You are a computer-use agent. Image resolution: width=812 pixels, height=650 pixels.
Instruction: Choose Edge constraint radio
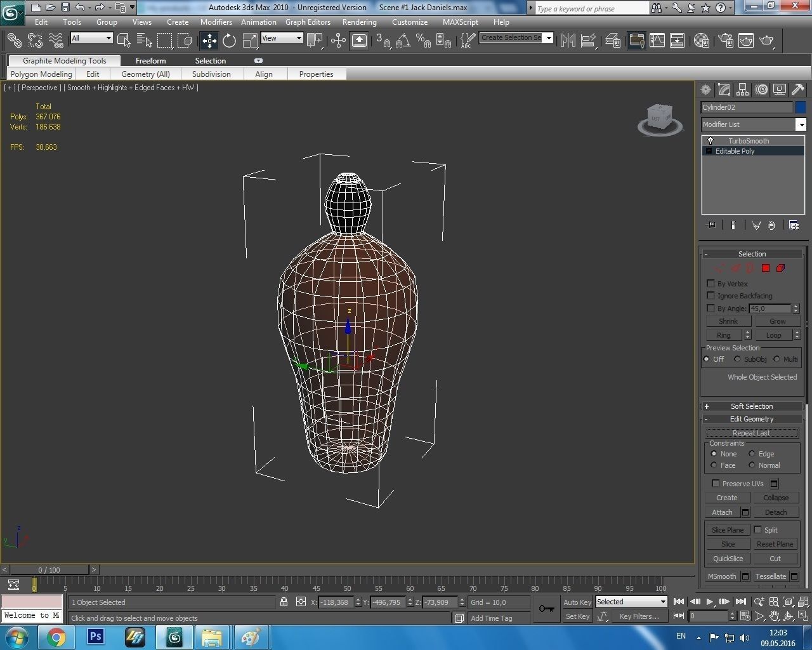(x=752, y=454)
